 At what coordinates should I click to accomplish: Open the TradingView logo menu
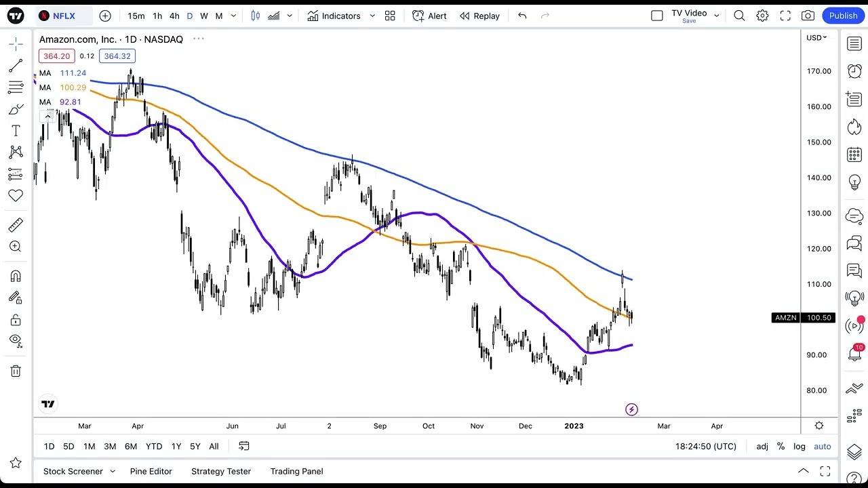[16, 16]
